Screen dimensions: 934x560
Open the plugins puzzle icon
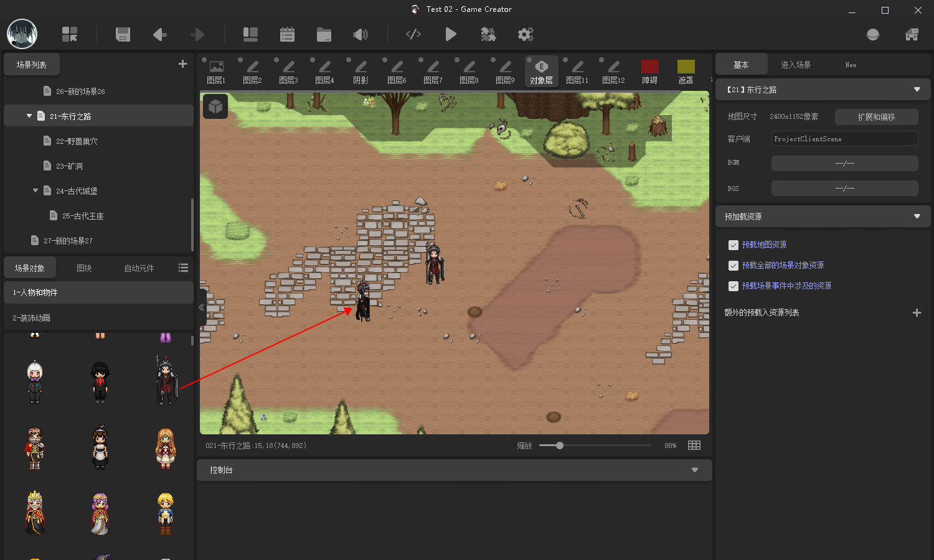click(x=488, y=34)
